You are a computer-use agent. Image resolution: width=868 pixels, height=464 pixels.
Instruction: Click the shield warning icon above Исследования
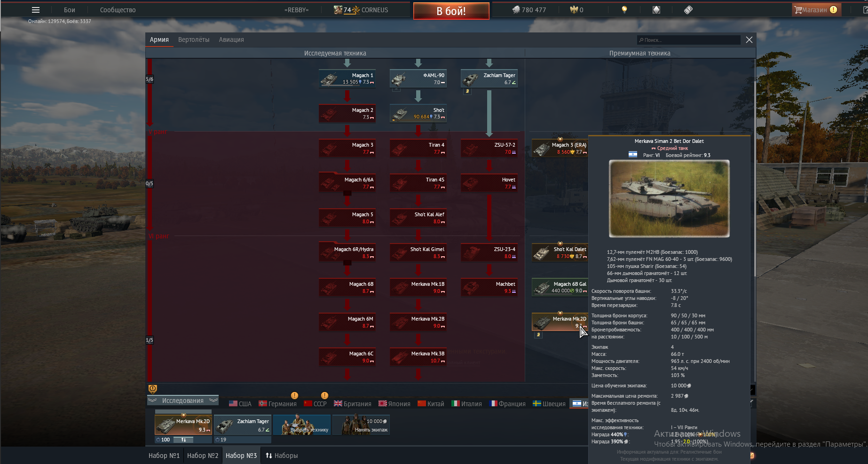tap(152, 389)
